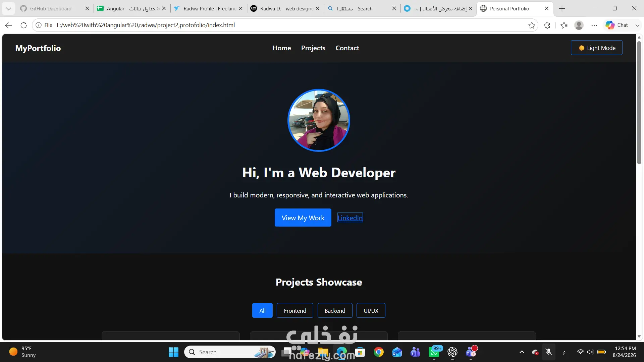Open WhatsApp from the taskbar

click(434, 352)
